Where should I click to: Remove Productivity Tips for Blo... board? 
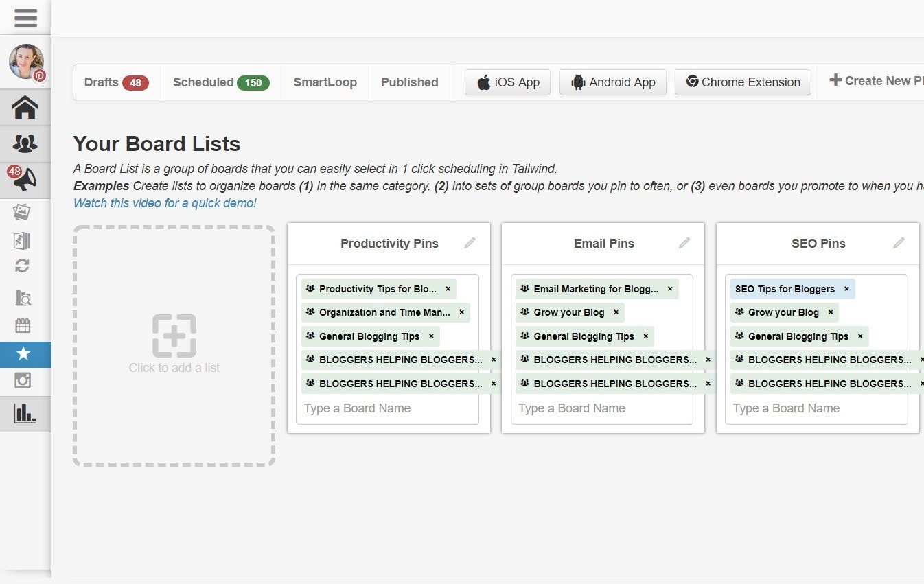click(x=448, y=289)
